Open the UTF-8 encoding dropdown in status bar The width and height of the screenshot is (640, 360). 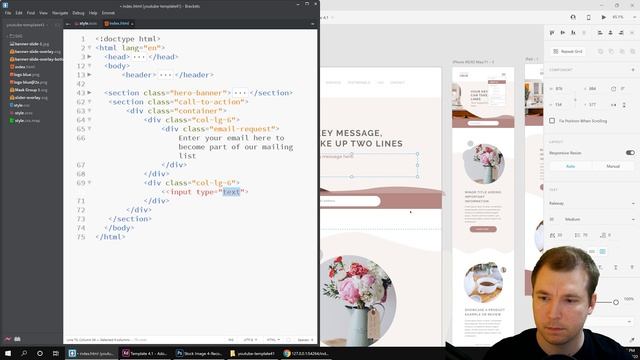coord(250,340)
